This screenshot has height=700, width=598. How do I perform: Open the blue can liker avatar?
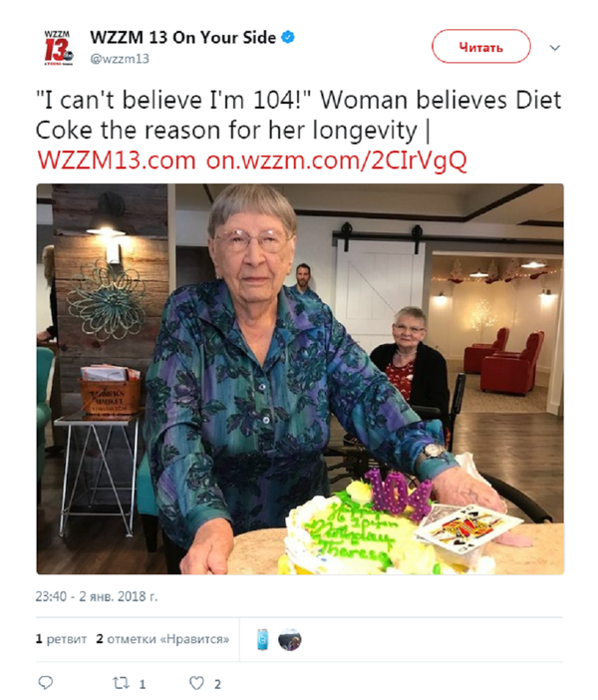point(263,638)
